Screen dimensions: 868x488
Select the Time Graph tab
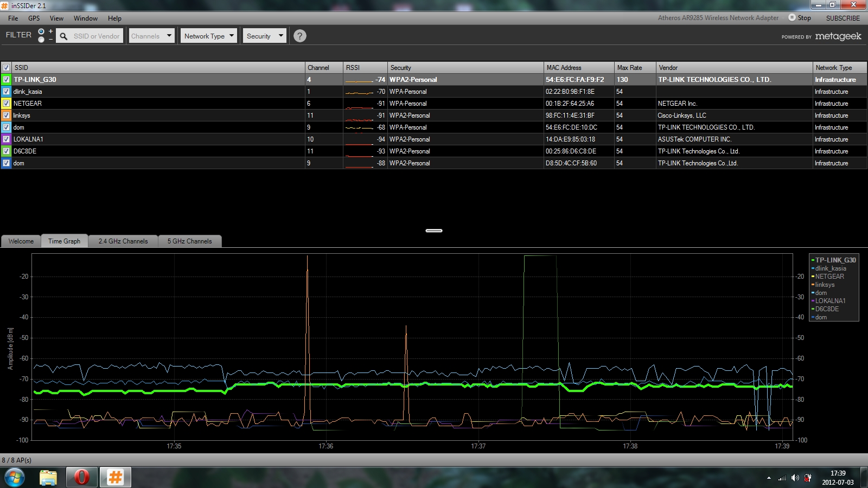pos(64,241)
